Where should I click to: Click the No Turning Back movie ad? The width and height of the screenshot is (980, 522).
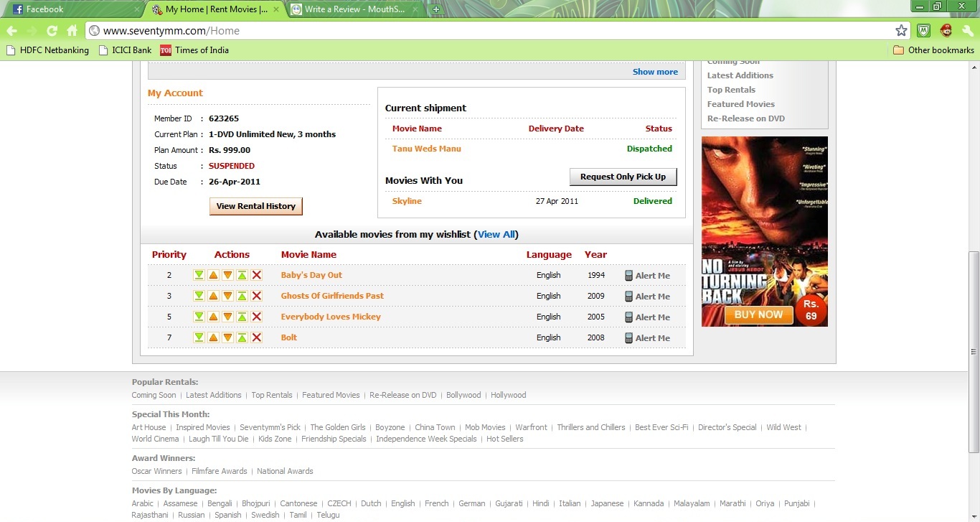click(x=764, y=231)
